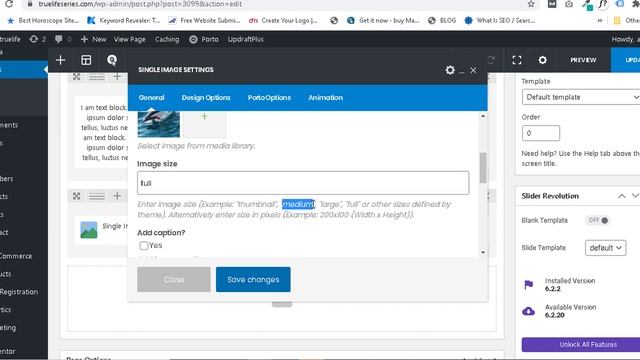Image resolution: width=640 pixels, height=360 pixels.
Task: Open Porto menu in admin bar
Action: coord(204,39)
